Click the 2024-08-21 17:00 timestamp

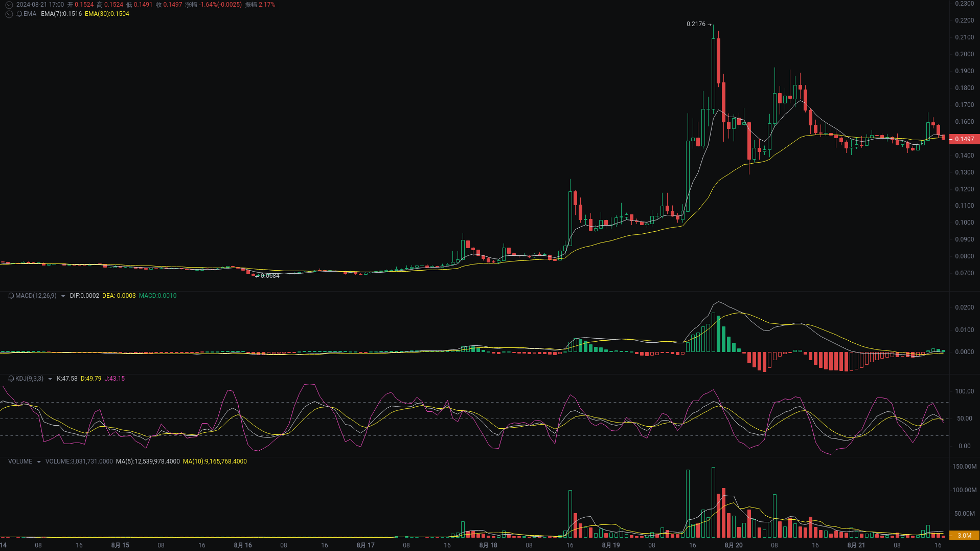coord(40,5)
